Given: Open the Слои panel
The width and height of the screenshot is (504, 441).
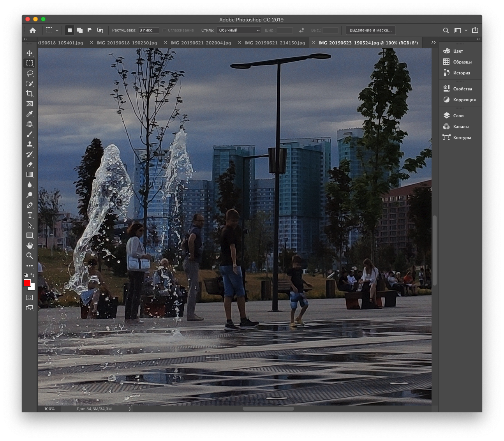Looking at the screenshot, I should coord(458,116).
